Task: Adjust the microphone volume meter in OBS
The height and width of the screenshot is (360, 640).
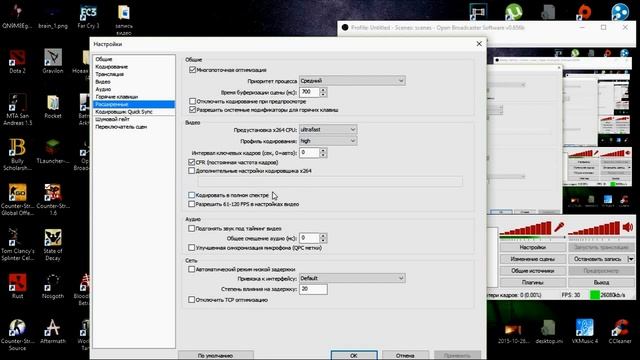Action: pyautogui.click(x=525, y=229)
